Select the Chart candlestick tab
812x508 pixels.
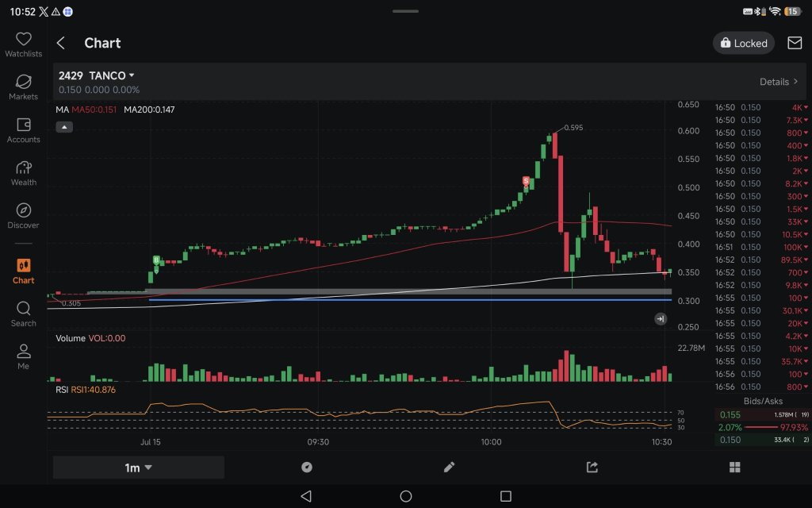pyautogui.click(x=23, y=271)
